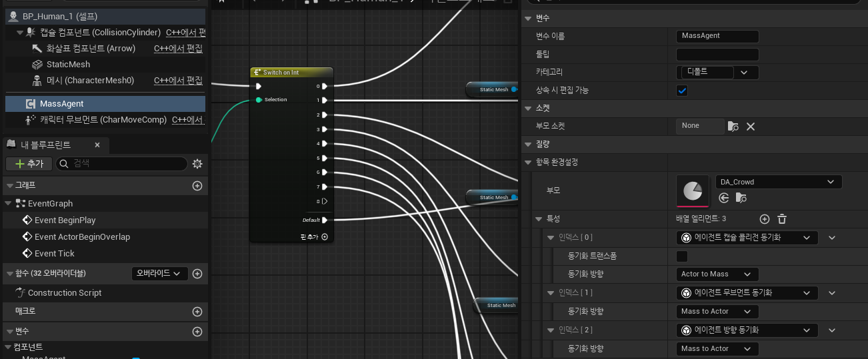Collapse the 함수 section
Screen dimensions: 868x359
tap(9, 273)
